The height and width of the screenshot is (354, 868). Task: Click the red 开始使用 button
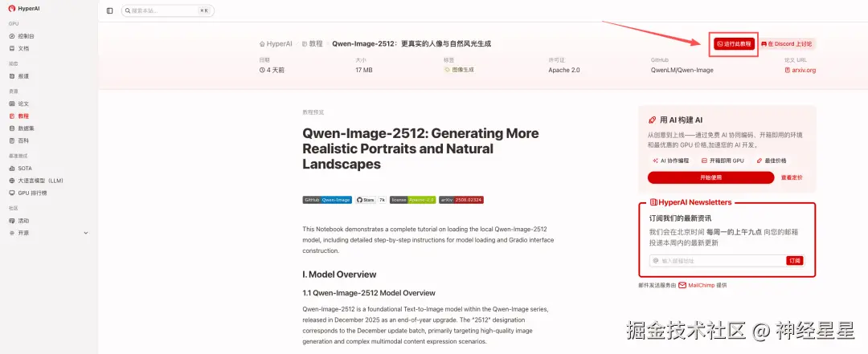click(710, 177)
